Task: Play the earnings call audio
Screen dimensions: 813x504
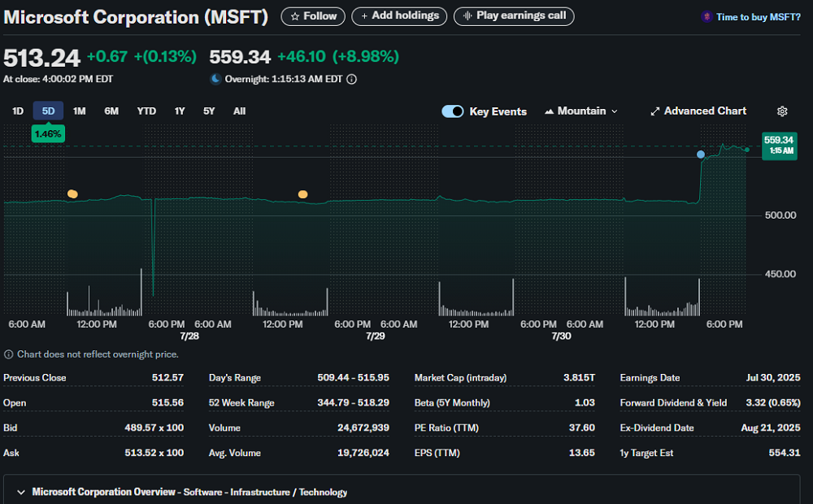Action: (x=514, y=16)
